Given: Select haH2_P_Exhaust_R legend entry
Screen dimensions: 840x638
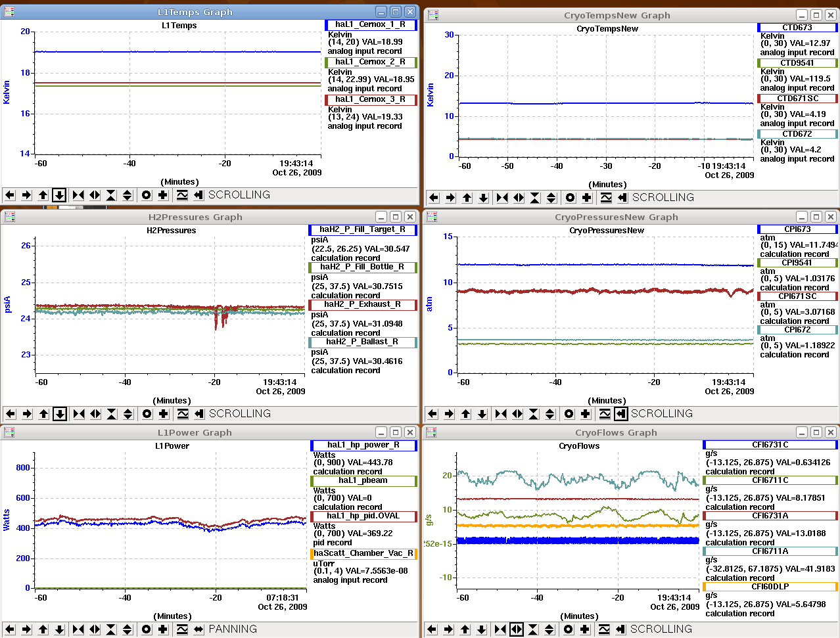Looking at the screenshot, I should [363, 305].
